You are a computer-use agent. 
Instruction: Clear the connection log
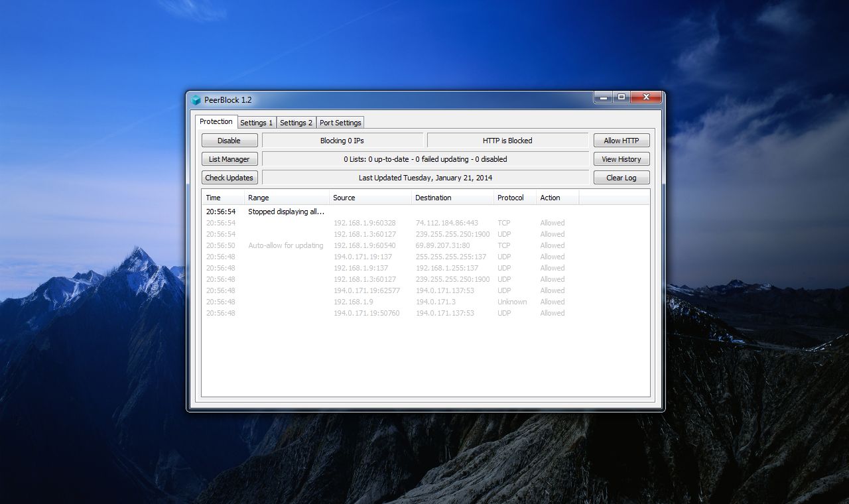pos(621,177)
